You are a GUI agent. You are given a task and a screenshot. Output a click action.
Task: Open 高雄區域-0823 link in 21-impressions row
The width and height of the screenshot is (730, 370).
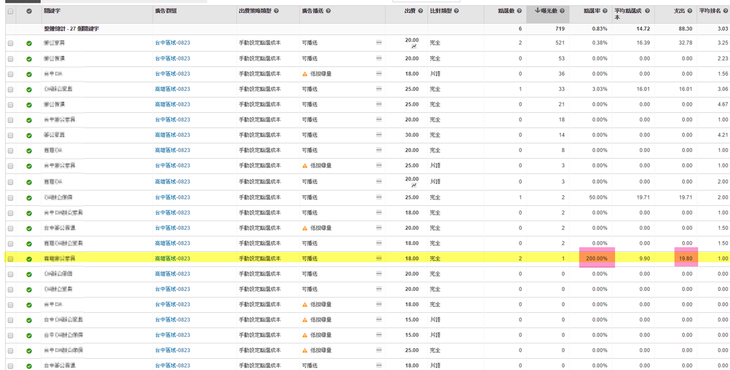coord(172,104)
